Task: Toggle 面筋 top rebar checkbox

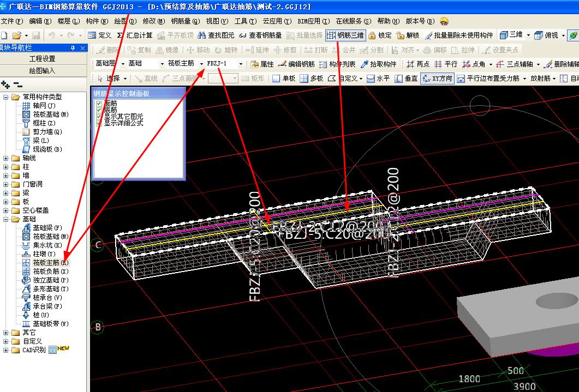Action: [99, 104]
